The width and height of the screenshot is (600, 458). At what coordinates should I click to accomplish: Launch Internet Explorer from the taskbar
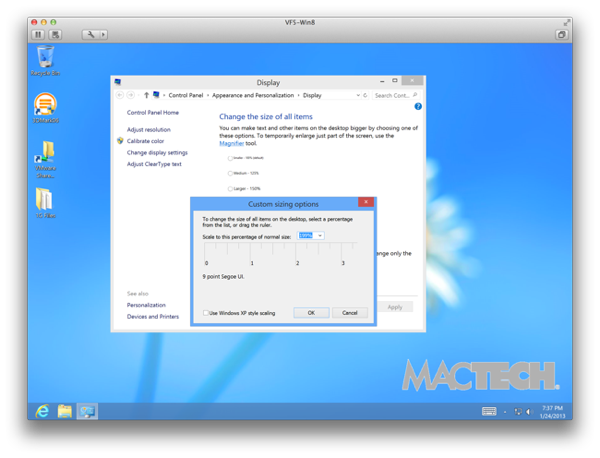pos(42,411)
